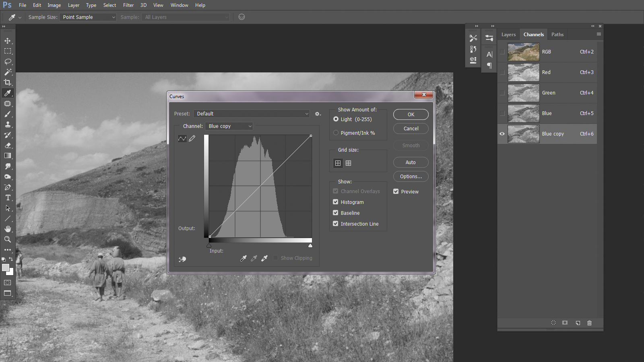Select the Move tool

click(x=8, y=41)
